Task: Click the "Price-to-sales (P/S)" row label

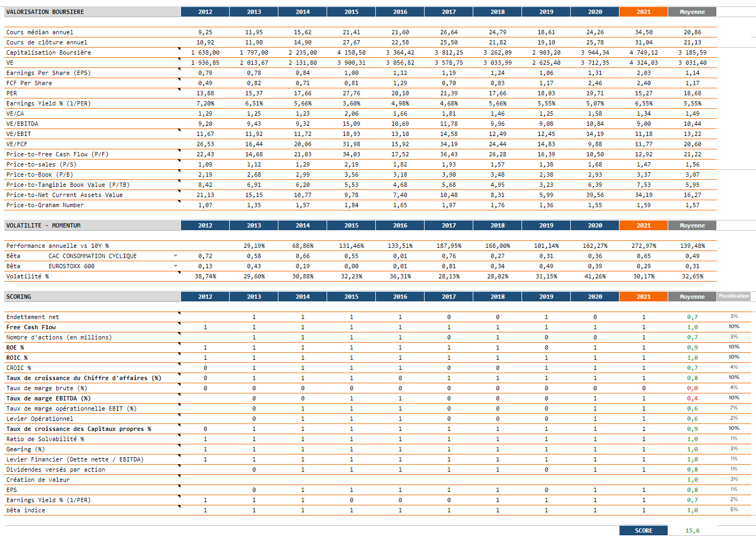Action: [x=41, y=164]
